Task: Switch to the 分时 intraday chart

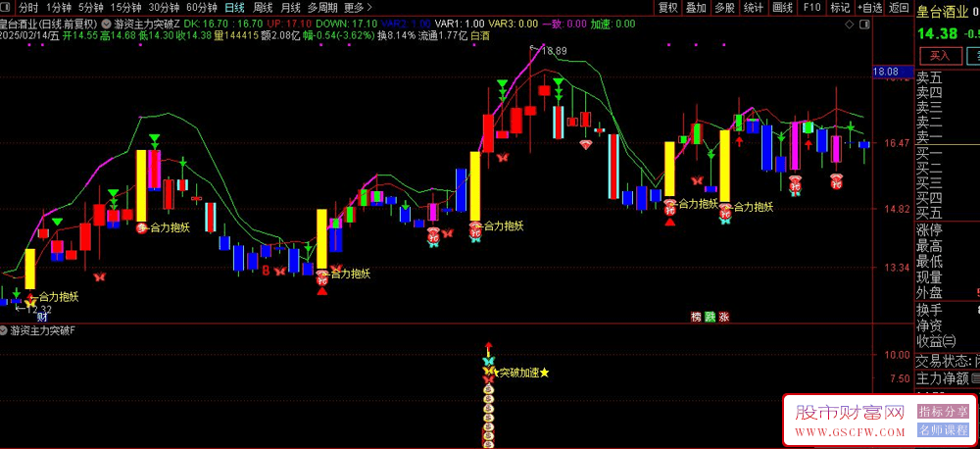Action: pyautogui.click(x=28, y=8)
